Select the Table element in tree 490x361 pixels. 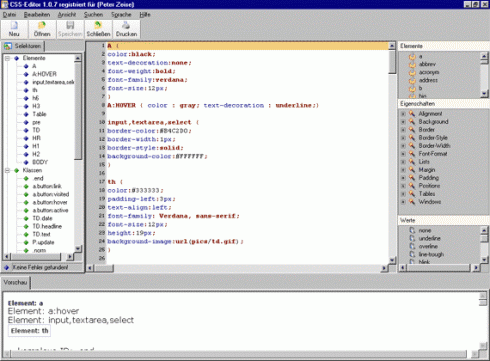39,114
